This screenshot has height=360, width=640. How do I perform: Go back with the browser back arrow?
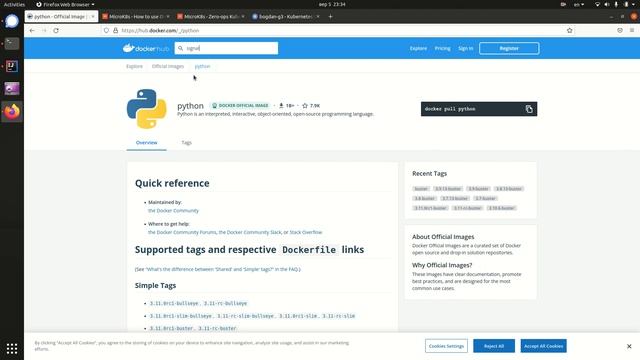(x=32, y=31)
